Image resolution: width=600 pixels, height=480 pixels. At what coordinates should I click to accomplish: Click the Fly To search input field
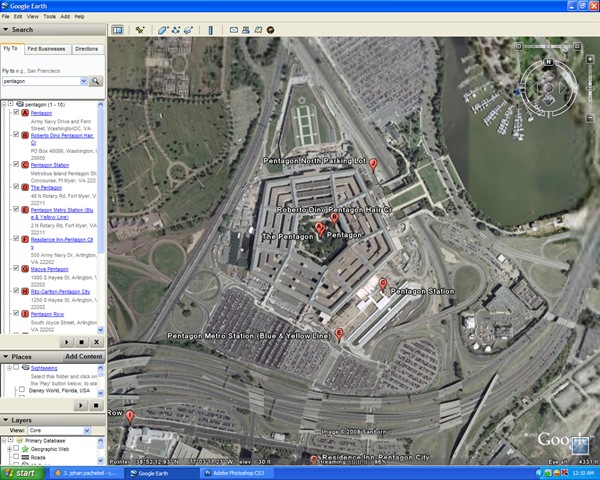point(41,81)
